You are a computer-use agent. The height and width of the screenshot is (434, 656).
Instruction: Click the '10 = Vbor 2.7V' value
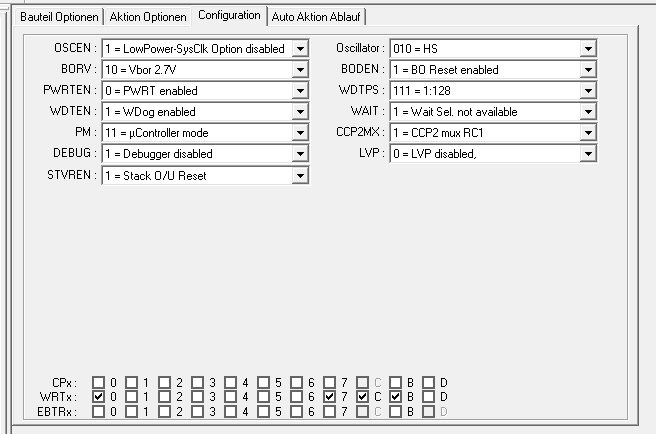tap(141, 70)
